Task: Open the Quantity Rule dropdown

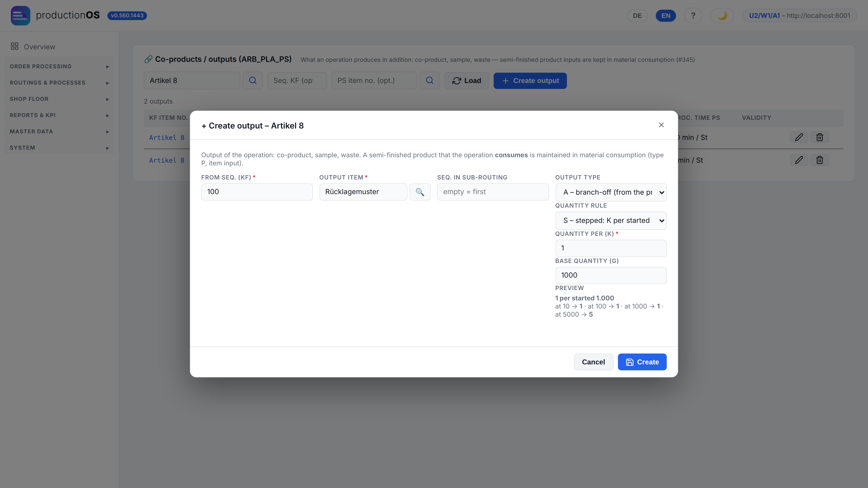Action: pyautogui.click(x=611, y=221)
